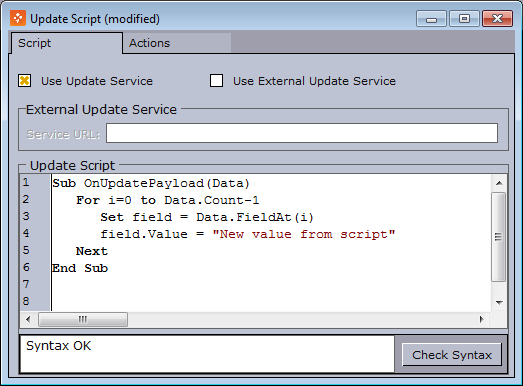523x386 pixels.
Task: Minimize the Update Script window
Action: pyautogui.click(x=431, y=19)
